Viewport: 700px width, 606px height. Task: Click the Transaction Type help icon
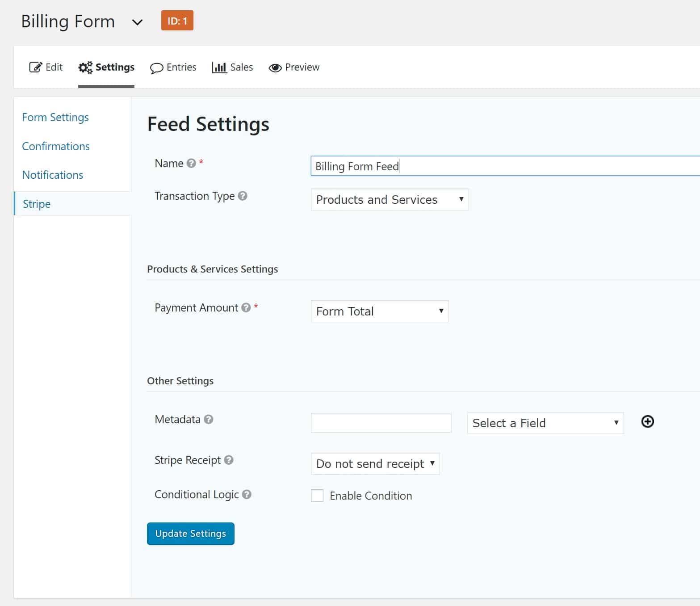pyautogui.click(x=243, y=196)
